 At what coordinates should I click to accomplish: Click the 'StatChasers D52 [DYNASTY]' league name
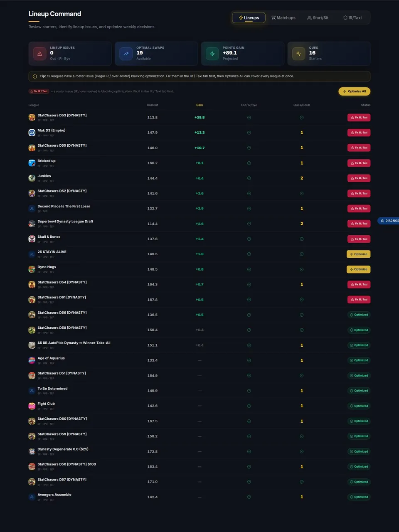point(62,191)
